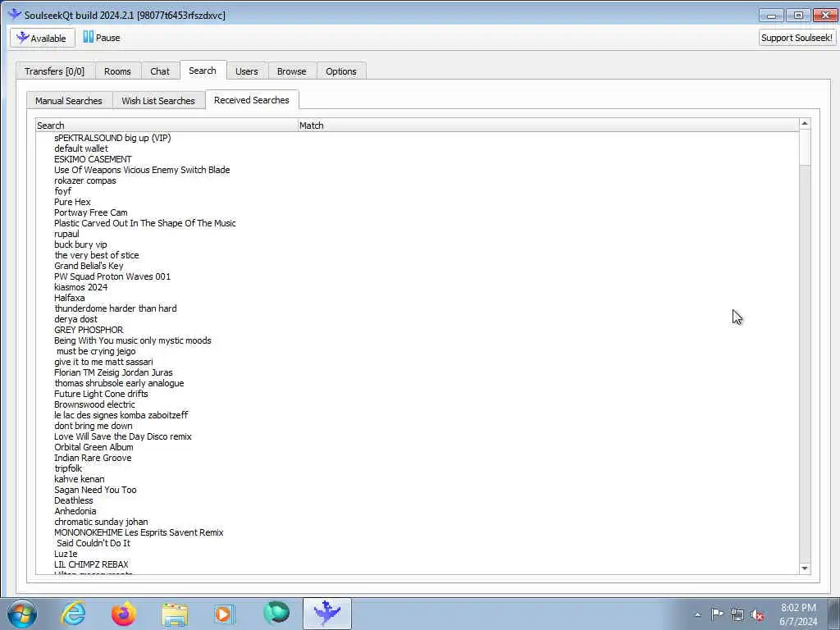Viewport: 840px width, 630px height.
Task: Click the Support Soulseek! button
Action: tap(797, 38)
